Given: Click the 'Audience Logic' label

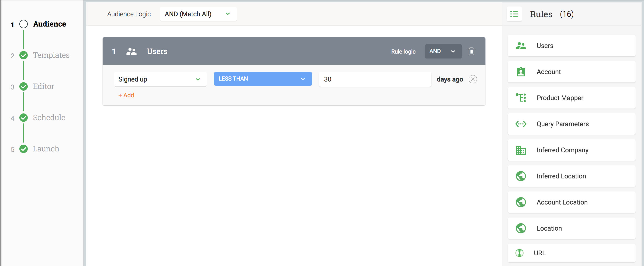Looking at the screenshot, I should coord(129,14).
